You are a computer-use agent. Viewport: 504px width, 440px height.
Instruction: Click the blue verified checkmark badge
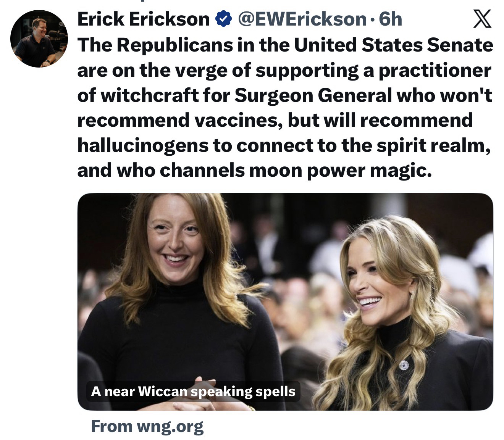click(x=224, y=19)
